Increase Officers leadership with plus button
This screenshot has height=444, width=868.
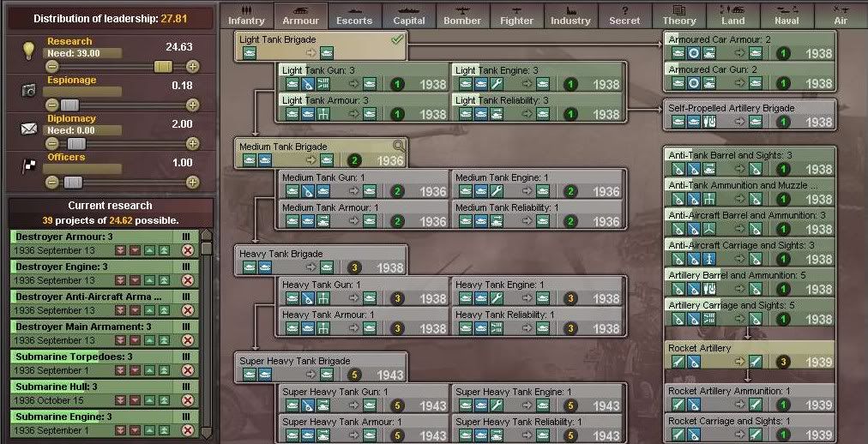pyautogui.click(x=192, y=182)
